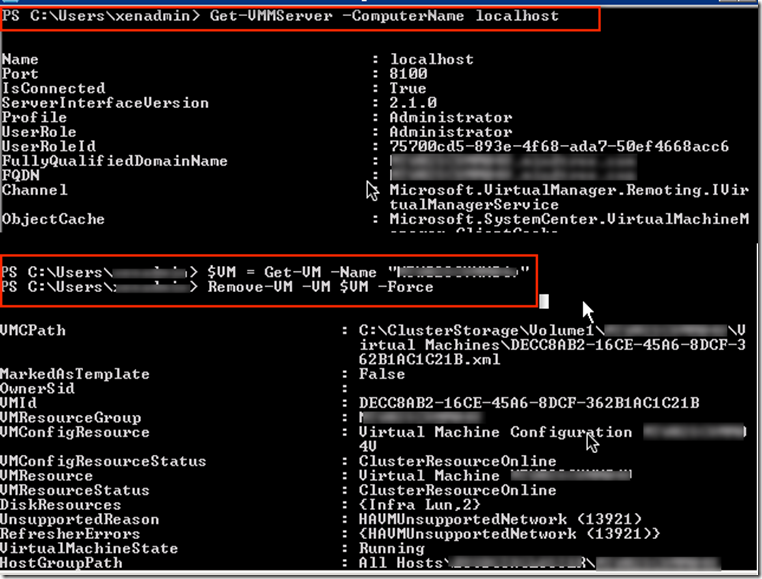Screen dimensions: 762x579
Task: Click the '{Infra Lun,2}' disk resource value
Action: (420, 505)
